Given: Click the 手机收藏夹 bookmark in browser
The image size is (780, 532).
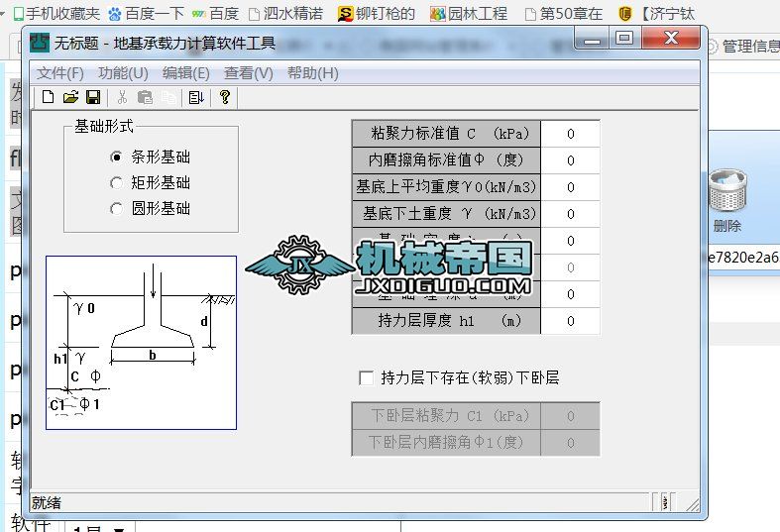Looking at the screenshot, I should 56,14.
